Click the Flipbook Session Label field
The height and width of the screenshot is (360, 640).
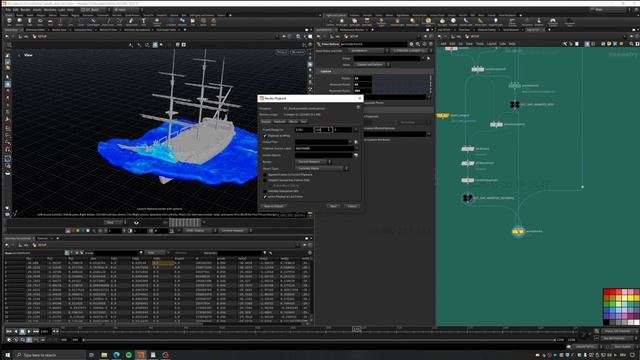[323, 149]
